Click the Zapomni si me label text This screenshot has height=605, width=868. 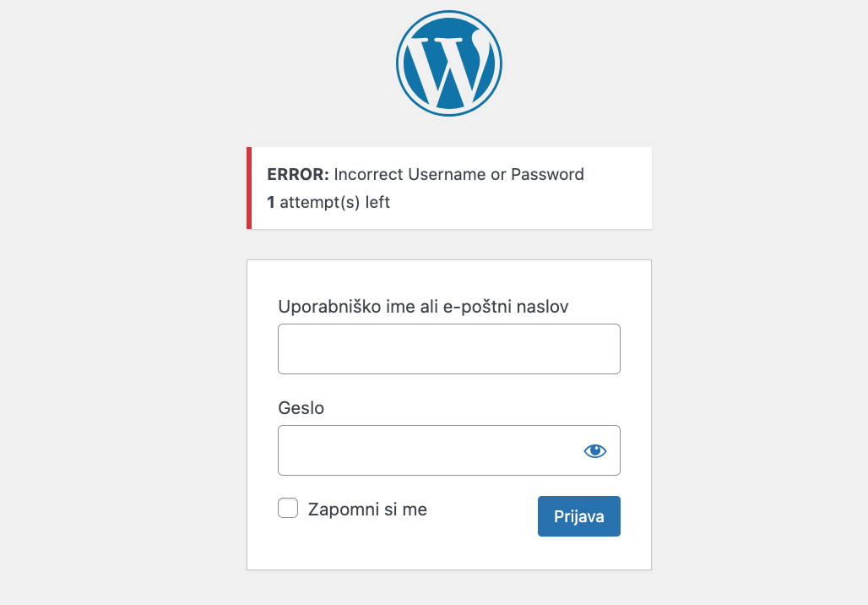coord(367,510)
